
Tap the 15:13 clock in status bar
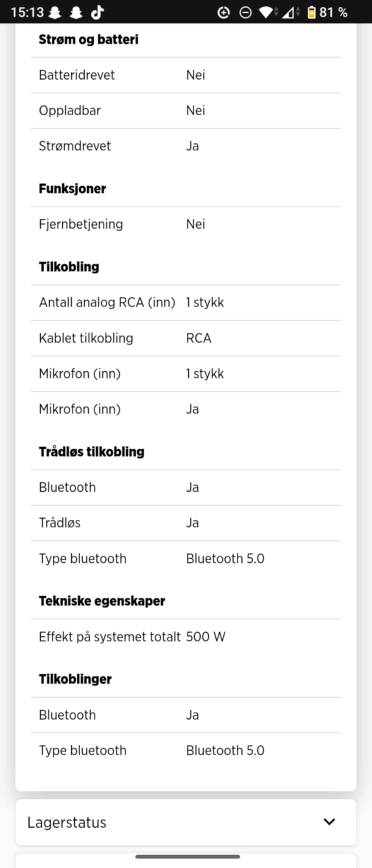click(27, 12)
